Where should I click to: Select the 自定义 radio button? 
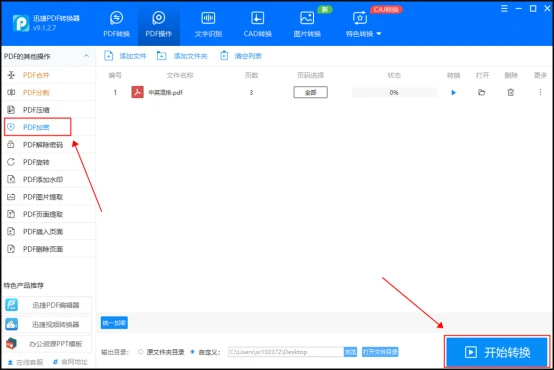[x=193, y=352]
